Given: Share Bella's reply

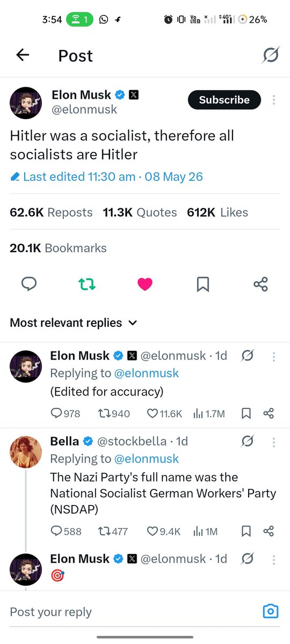Looking at the screenshot, I should (269, 531).
